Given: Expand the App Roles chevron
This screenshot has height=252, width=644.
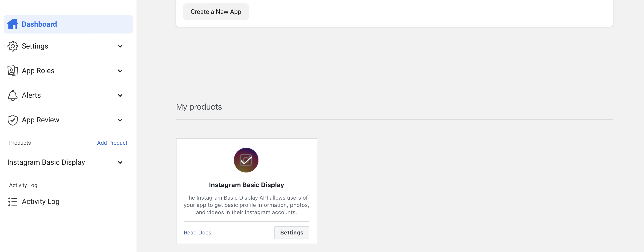Looking at the screenshot, I should click(x=120, y=71).
